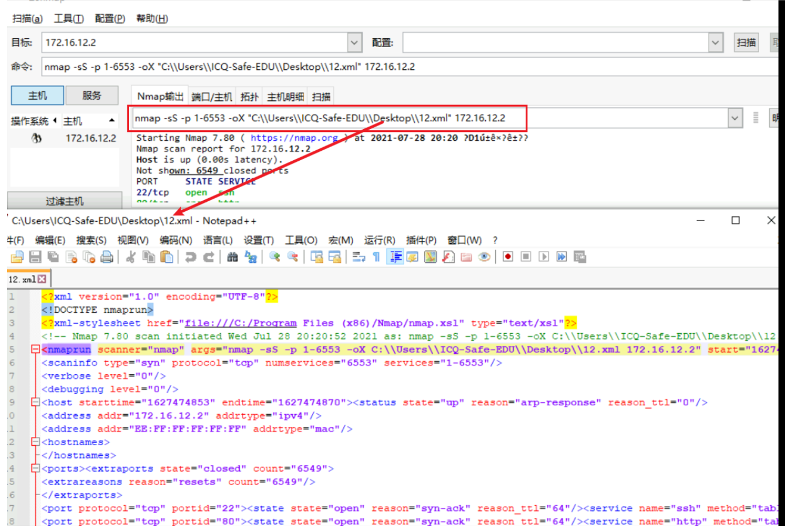Toggle synchronized horizontal scrolling icon
The width and height of the screenshot is (785, 532).
tap(335, 257)
